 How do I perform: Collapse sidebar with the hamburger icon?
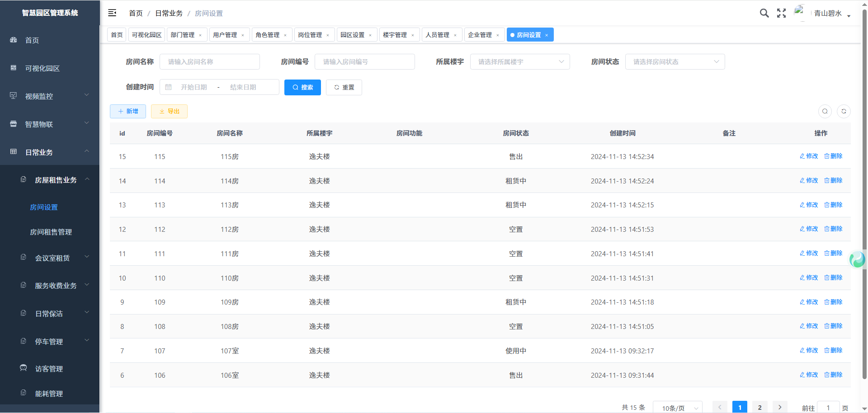pos(112,13)
